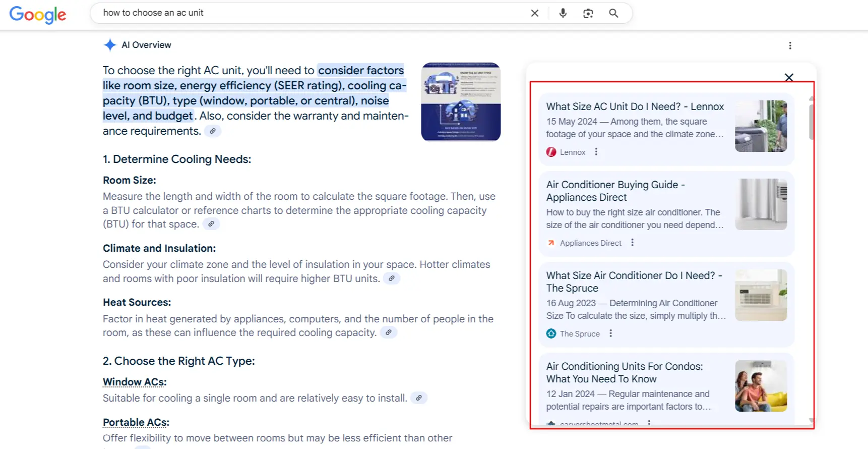Open three-dot menu beside The Spruce source
This screenshot has height=449, width=868.
pyautogui.click(x=610, y=333)
